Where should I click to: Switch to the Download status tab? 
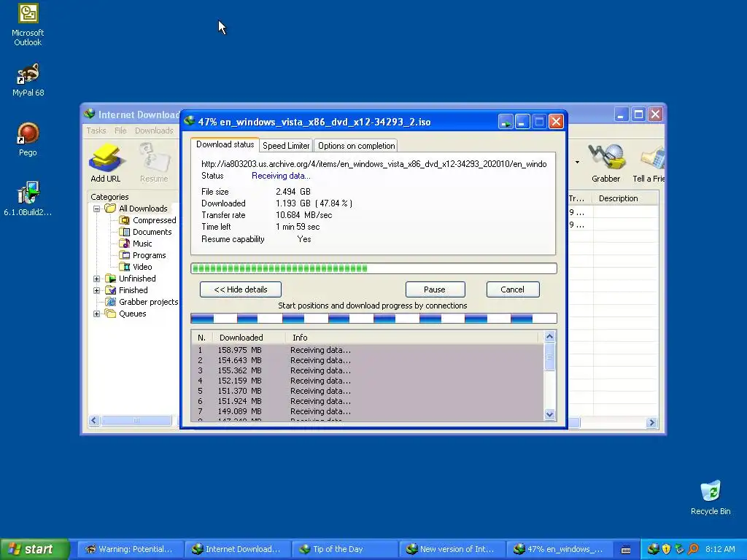pyautogui.click(x=225, y=145)
